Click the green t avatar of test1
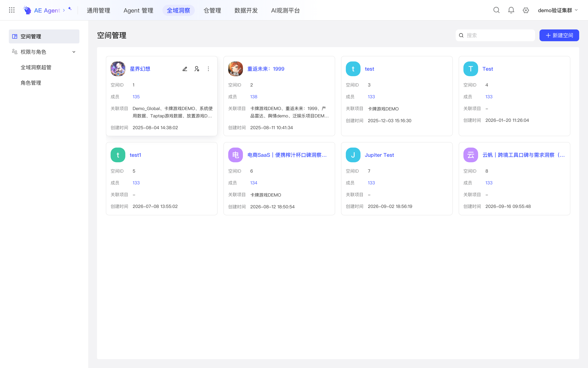This screenshot has height=368, width=588. [x=118, y=155]
